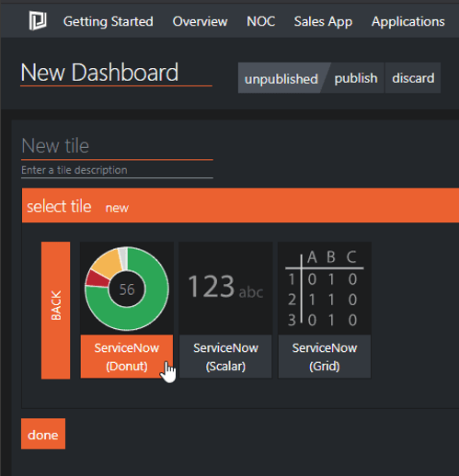Click the done button

(x=43, y=434)
